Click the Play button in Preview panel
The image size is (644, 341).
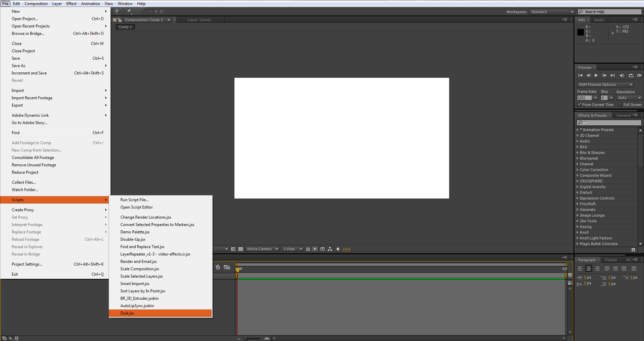coord(596,75)
